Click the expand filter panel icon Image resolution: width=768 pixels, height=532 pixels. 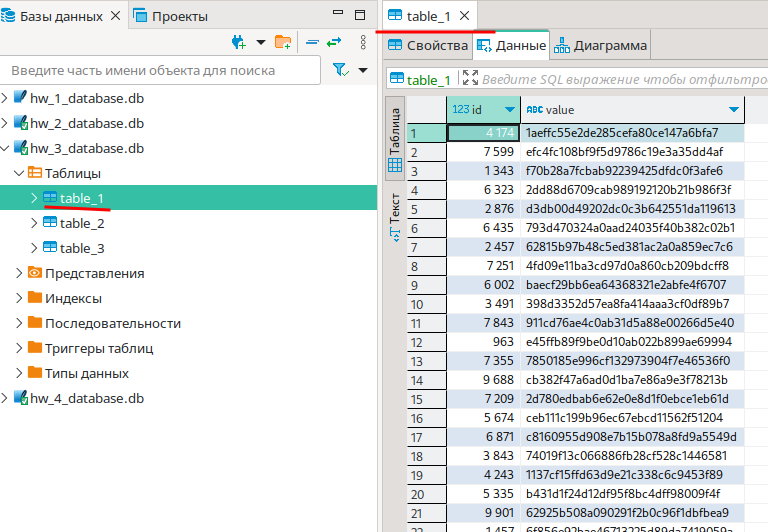[x=470, y=77]
